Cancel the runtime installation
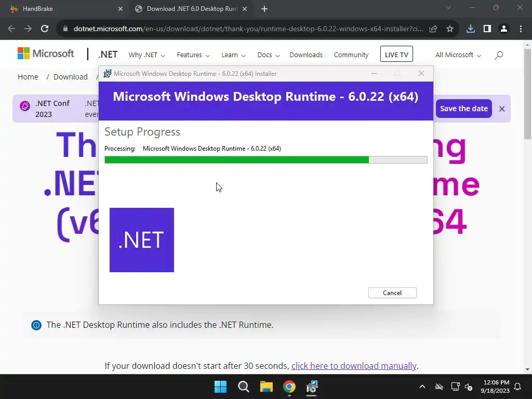The height and width of the screenshot is (399, 532). 392,293
